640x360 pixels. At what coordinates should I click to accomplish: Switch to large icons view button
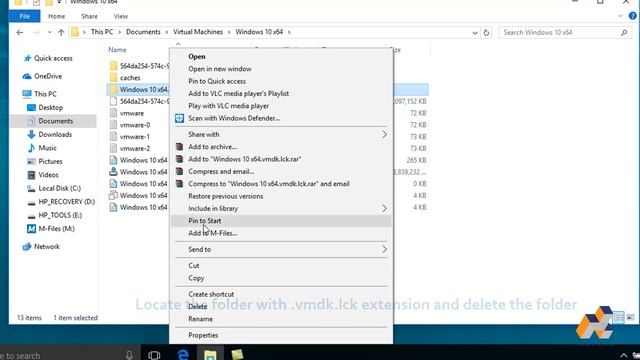(631, 318)
